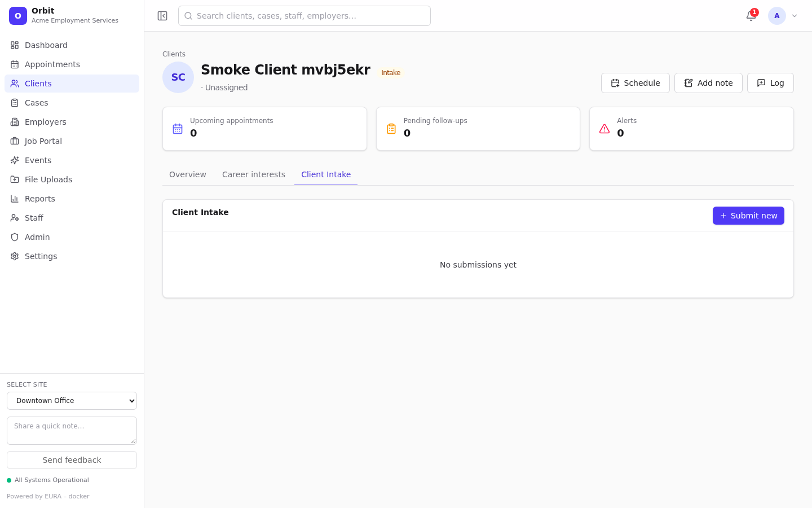812x508 pixels.
Task: Click the Job Portal briefcase icon
Action: point(15,141)
